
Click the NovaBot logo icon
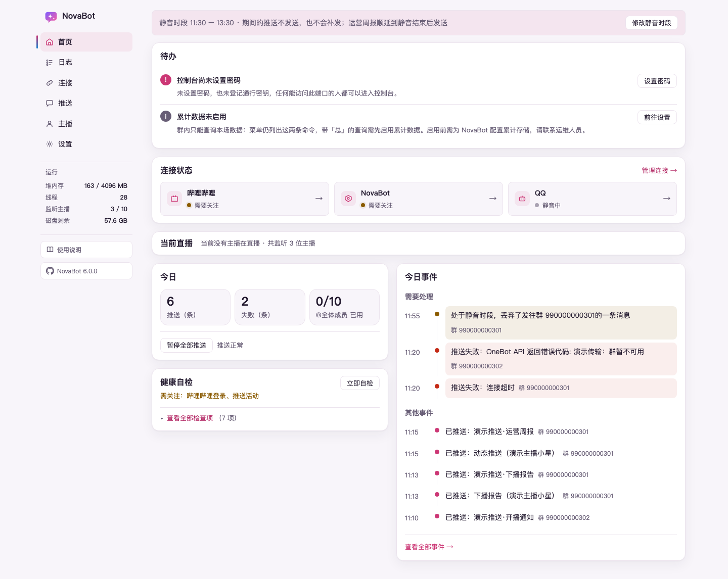51,17
